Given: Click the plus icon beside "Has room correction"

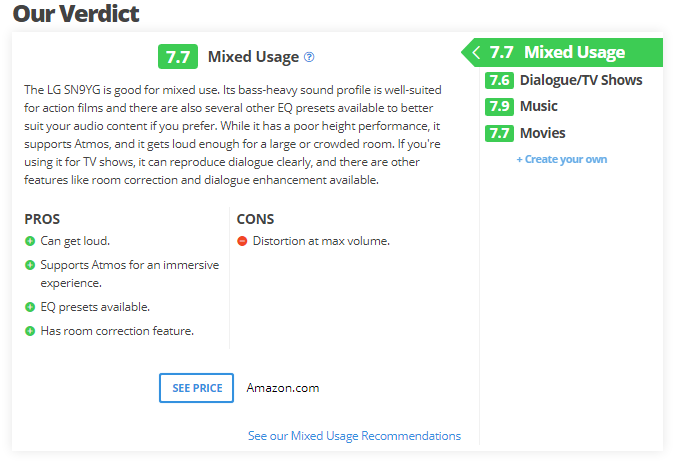Looking at the screenshot, I should coord(30,331).
